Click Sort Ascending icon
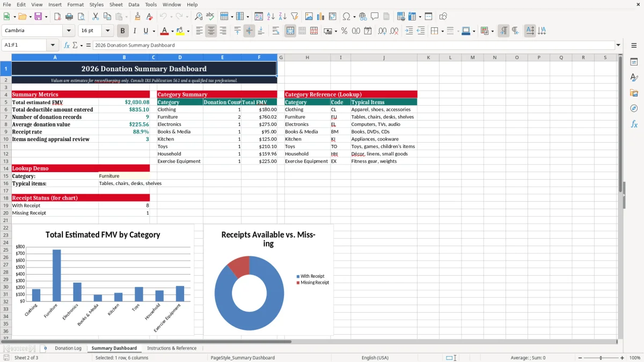This screenshot has width=644, height=362. point(271,17)
